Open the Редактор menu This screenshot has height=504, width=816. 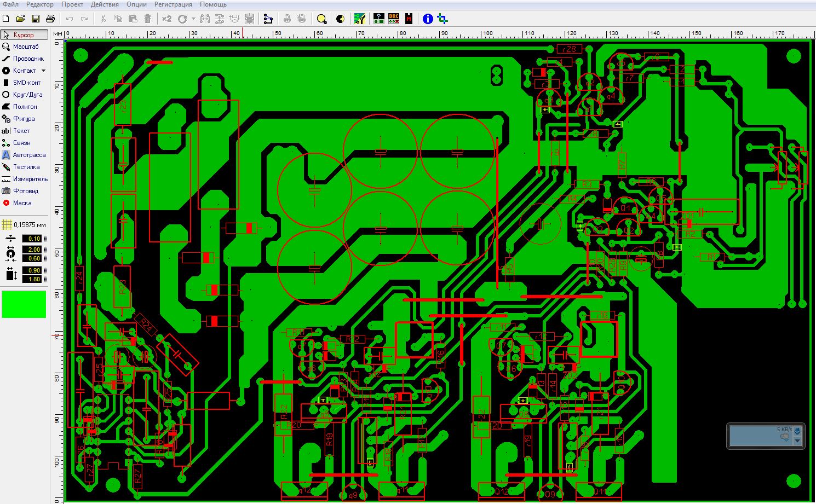pos(40,4)
